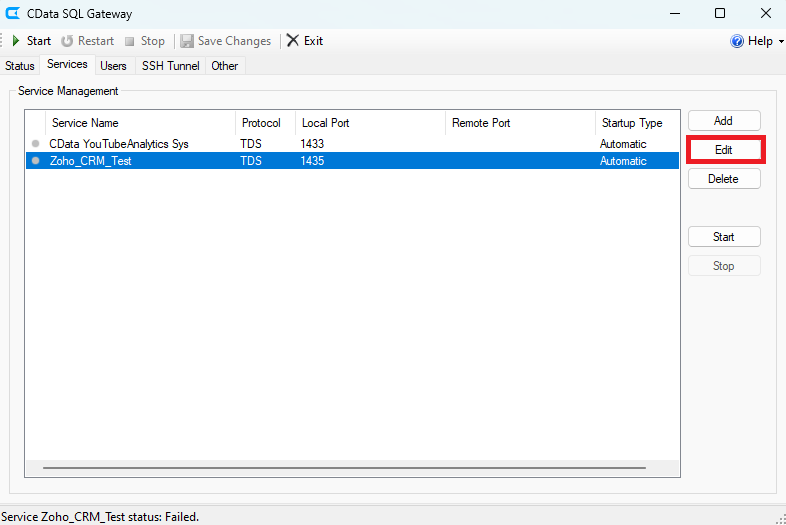Close the CData SQL Gateway window
The width and height of the screenshot is (786, 525).
click(x=765, y=14)
